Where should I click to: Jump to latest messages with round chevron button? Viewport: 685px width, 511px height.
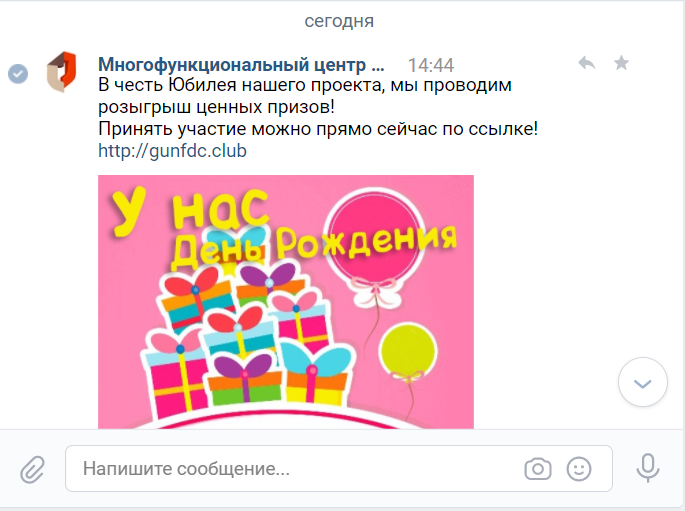(x=643, y=382)
